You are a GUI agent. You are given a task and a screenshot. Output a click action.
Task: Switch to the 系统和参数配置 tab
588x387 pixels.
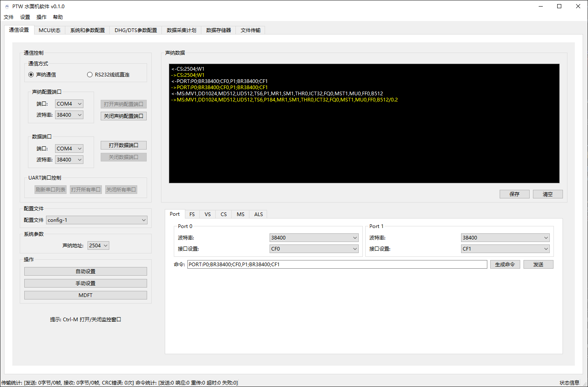click(88, 30)
